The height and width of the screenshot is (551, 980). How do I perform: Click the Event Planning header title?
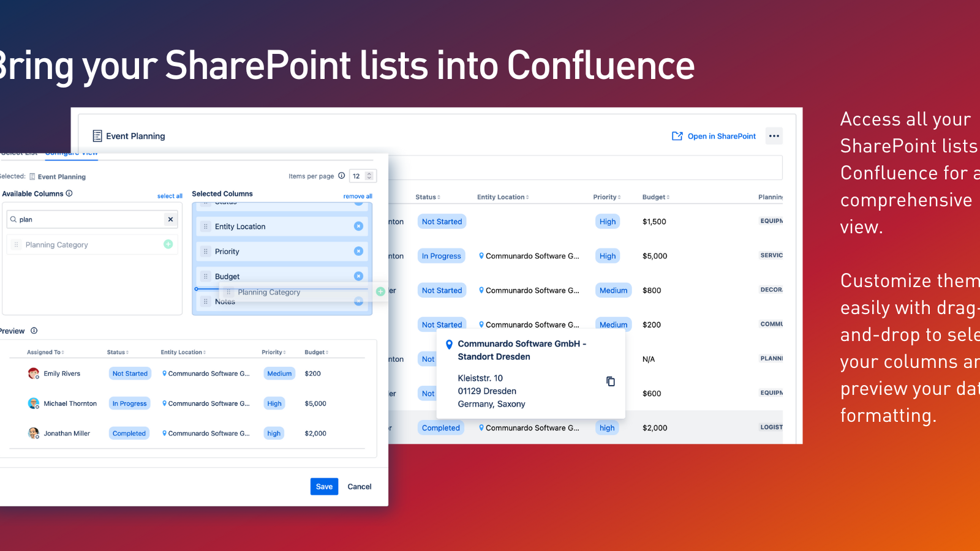point(135,136)
